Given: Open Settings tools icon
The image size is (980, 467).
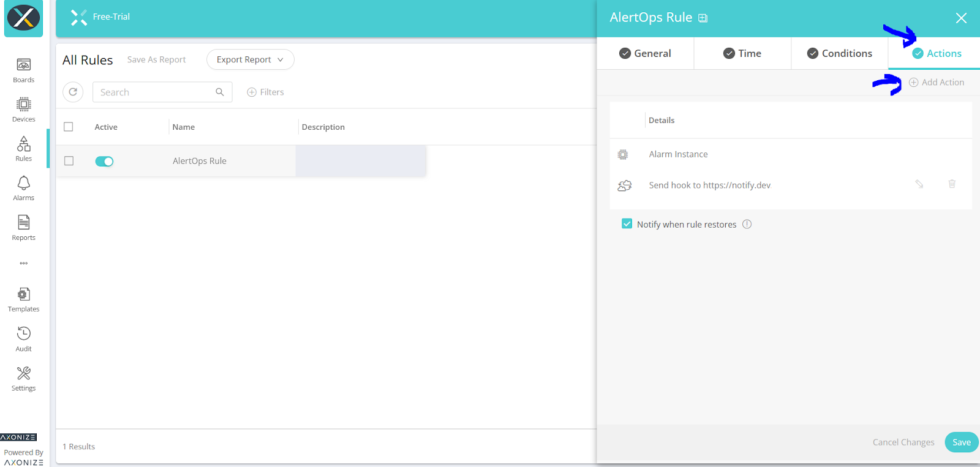Looking at the screenshot, I should click(23, 373).
